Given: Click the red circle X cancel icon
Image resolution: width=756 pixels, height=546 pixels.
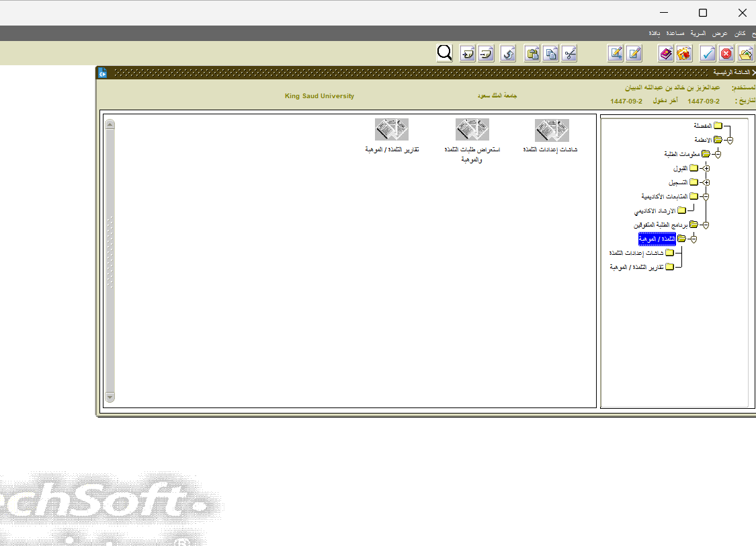Looking at the screenshot, I should 726,54.
